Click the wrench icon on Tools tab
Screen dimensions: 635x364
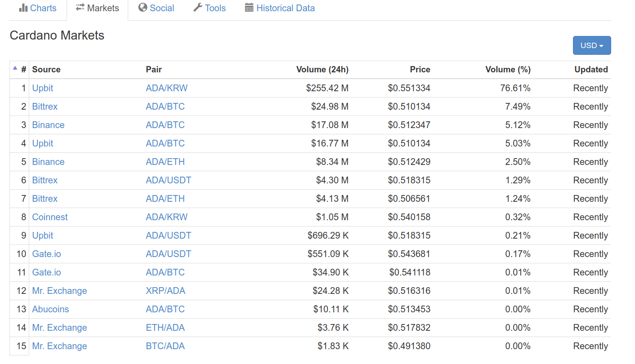click(x=197, y=8)
